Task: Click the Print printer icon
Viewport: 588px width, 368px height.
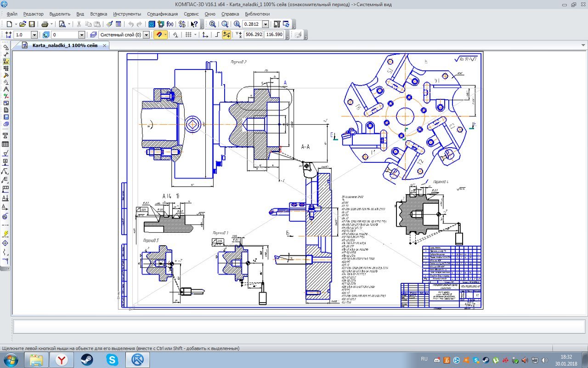Action: coord(45,24)
